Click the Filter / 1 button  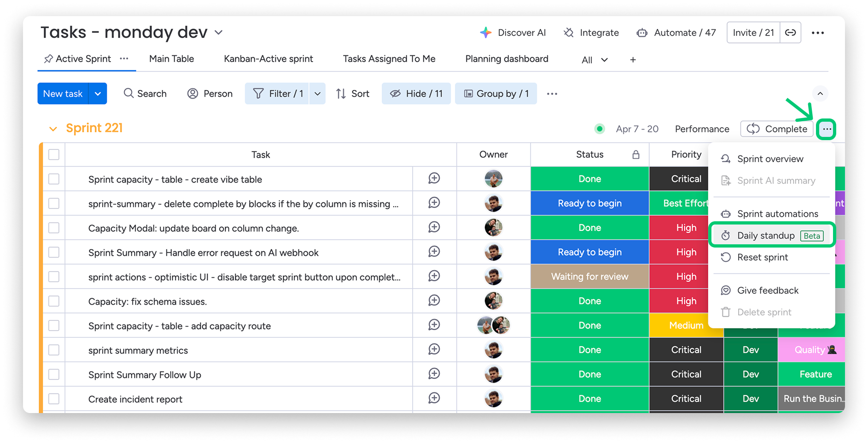(x=277, y=94)
